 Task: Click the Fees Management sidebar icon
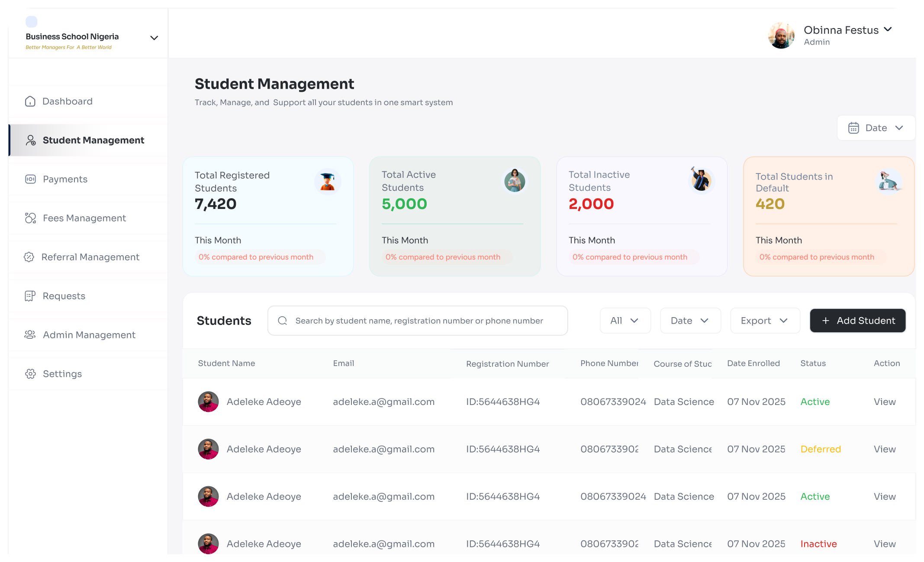(x=30, y=218)
